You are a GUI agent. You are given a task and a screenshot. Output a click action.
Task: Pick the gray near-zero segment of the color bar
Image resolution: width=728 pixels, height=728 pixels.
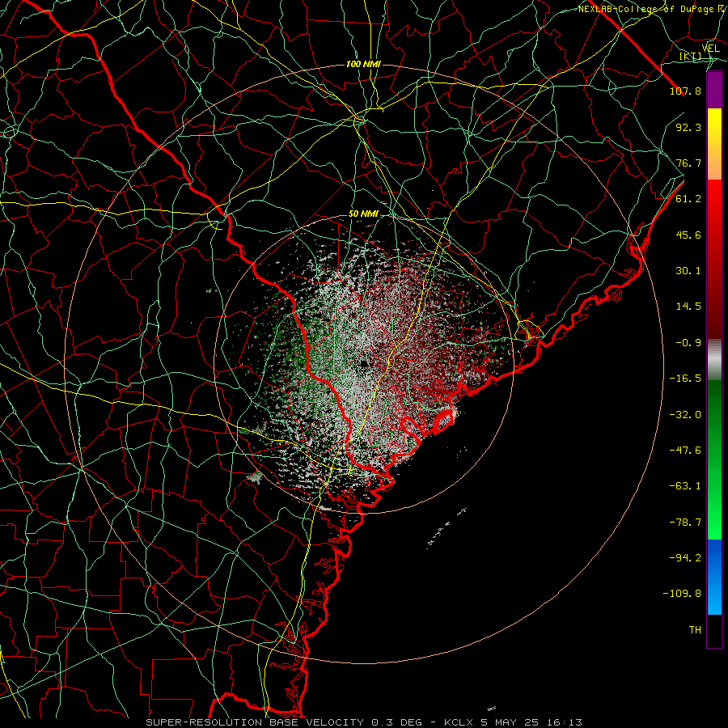tap(714, 358)
